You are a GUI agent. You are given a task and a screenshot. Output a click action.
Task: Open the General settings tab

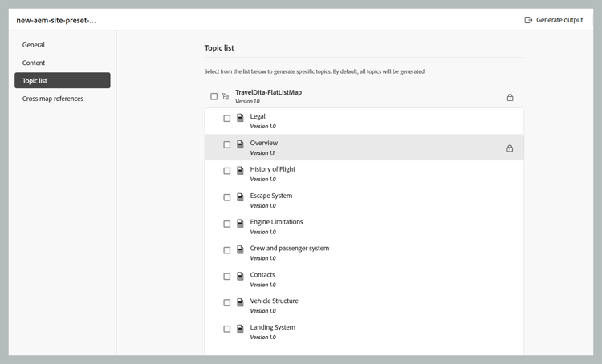[x=34, y=45]
